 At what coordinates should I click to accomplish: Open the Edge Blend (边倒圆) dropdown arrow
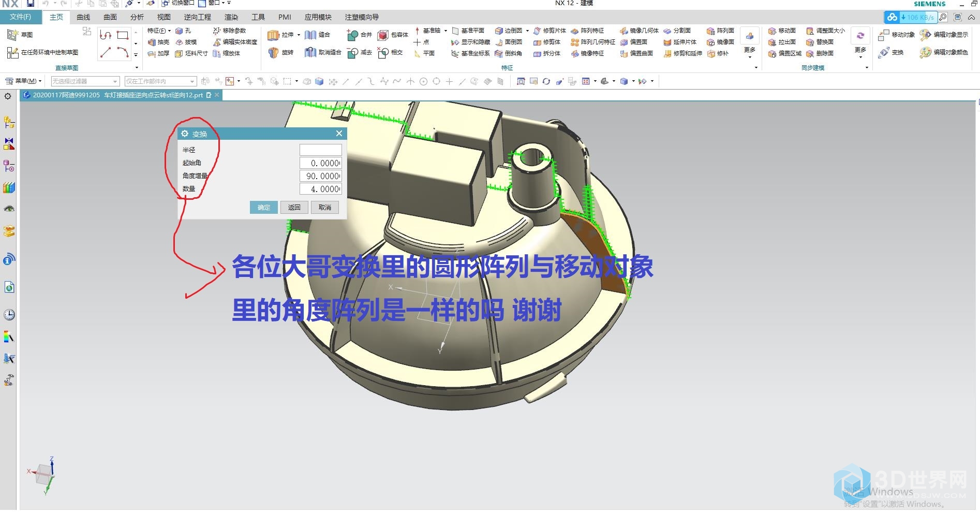(527, 31)
